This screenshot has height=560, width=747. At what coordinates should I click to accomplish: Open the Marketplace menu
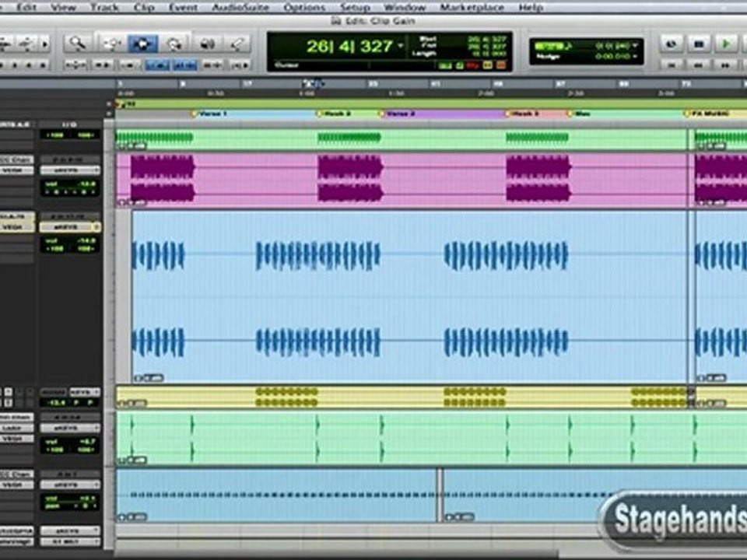point(472,7)
